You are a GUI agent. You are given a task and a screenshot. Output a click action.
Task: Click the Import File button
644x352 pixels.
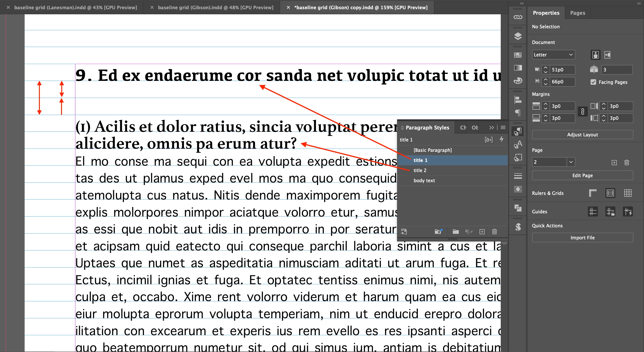click(x=582, y=238)
